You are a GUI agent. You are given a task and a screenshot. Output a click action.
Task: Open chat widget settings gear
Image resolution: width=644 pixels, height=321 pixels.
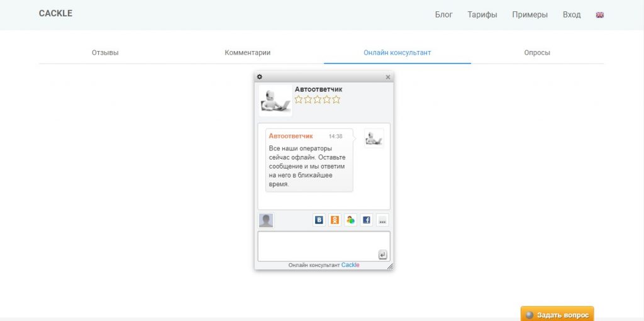(260, 77)
